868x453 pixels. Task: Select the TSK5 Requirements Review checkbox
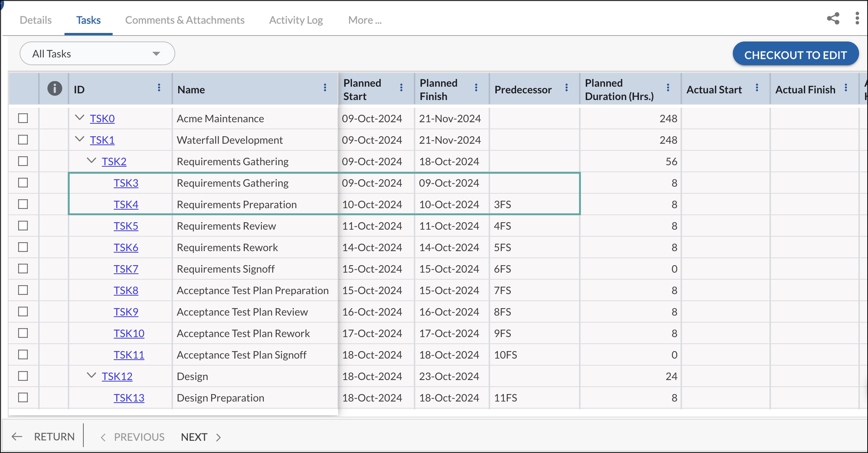[x=23, y=226]
